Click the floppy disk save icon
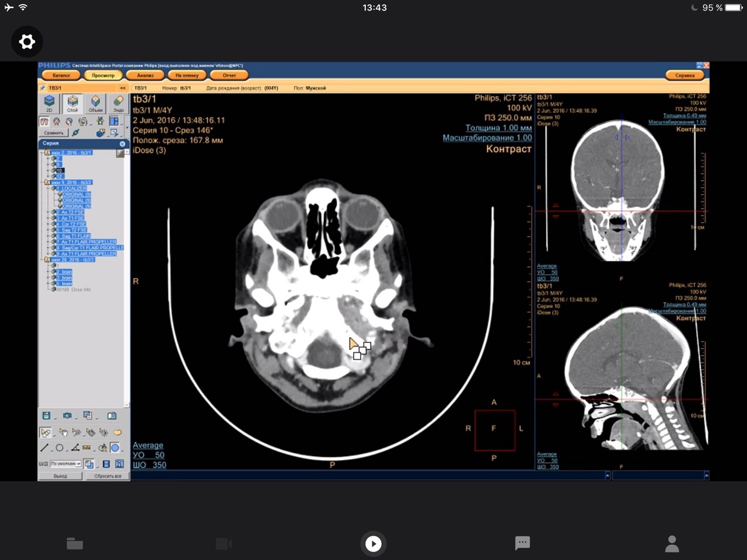The image size is (747, 560). (46, 415)
